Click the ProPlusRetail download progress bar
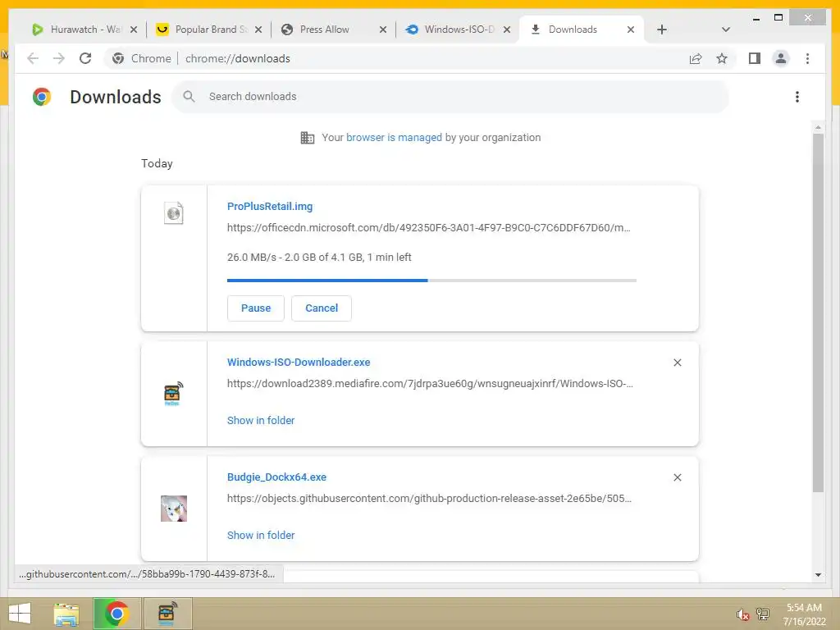This screenshot has height=630, width=840. pos(431,281)
